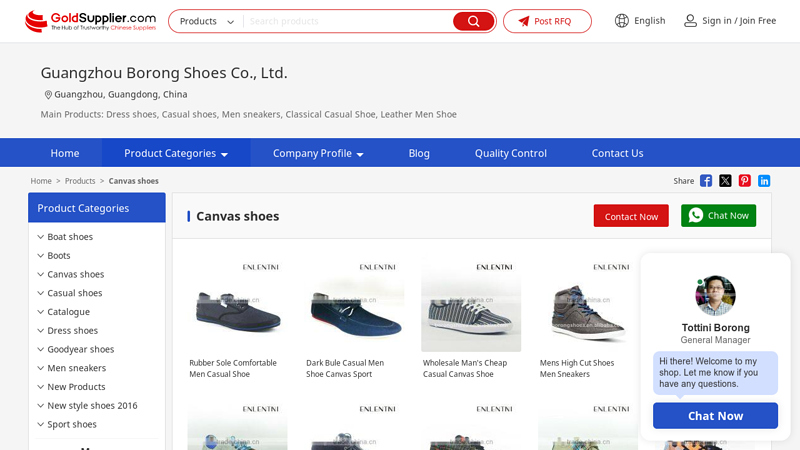Click the green WhatsApp Chat Now button
This screenshot has height=450, width=800.
click(718, 216)
